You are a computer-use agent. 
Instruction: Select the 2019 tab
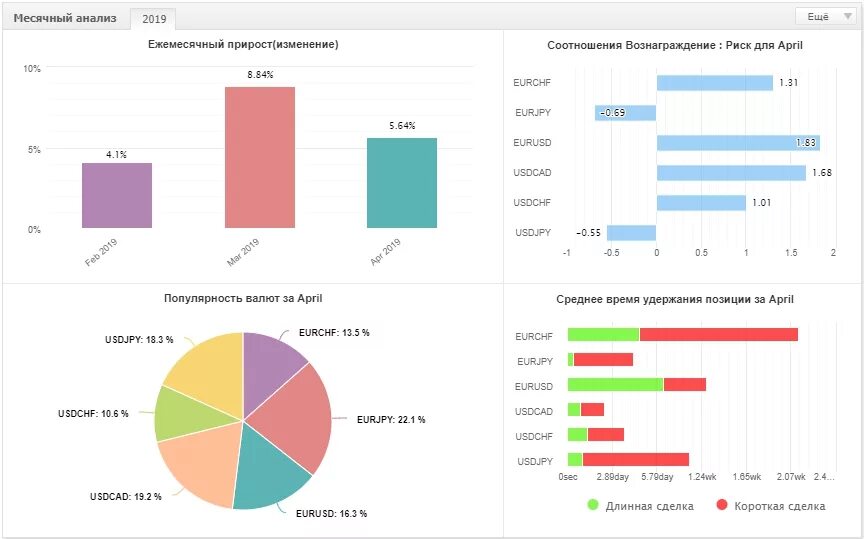coord(154,19)
